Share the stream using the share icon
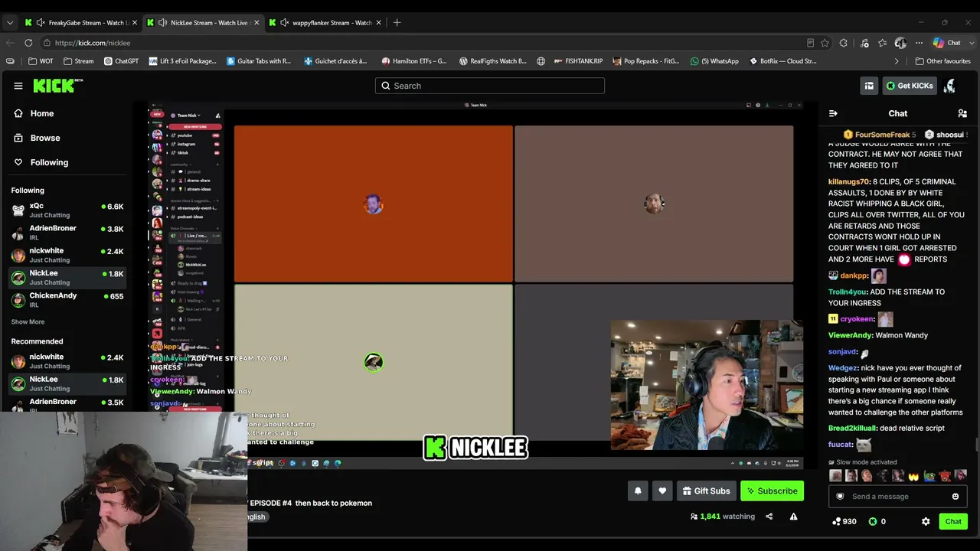The height and width of the screenshot is (551, 980). [x=769, y=517]
